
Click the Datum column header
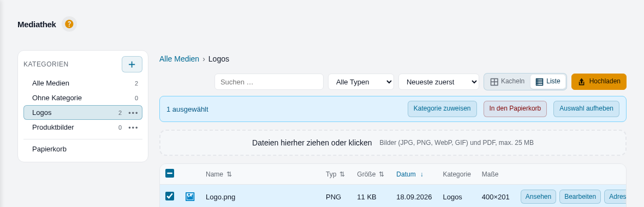406,174
